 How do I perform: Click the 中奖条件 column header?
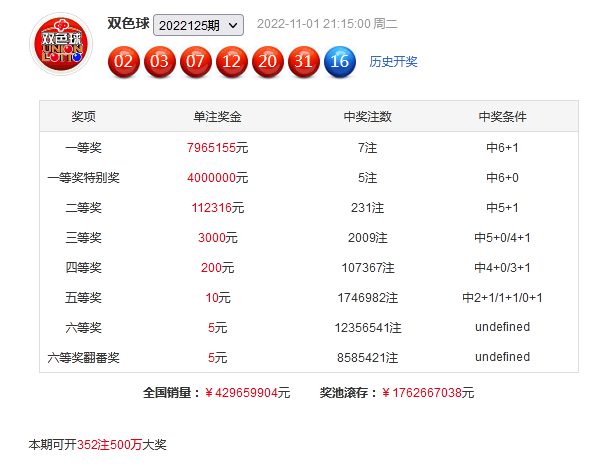click(x=502, y=117)
